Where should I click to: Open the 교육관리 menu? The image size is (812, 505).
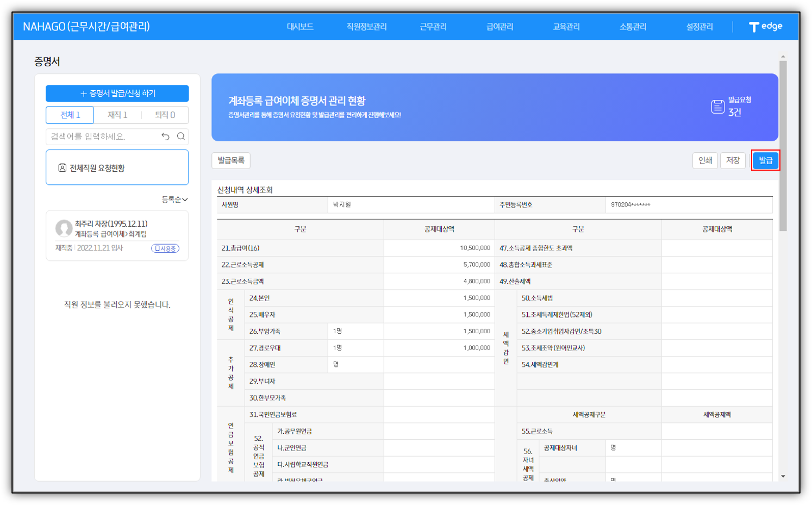tap(566, 27)
